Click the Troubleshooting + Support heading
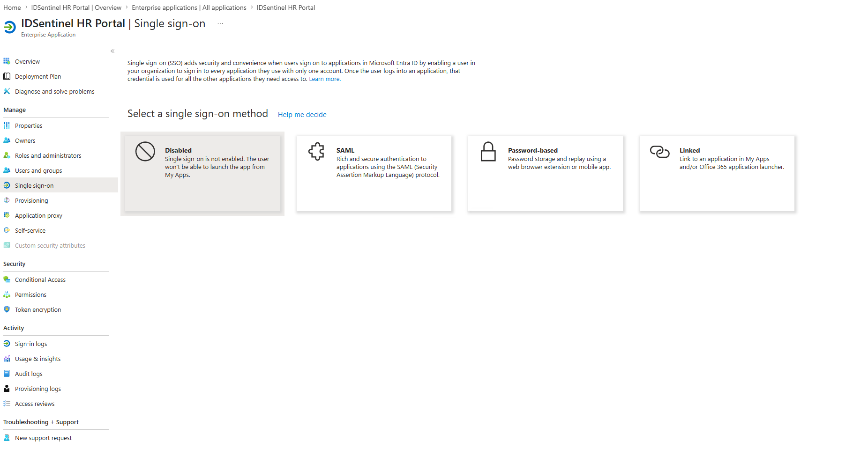This screenshot has height=471, width=868. (x=41, y=422)
